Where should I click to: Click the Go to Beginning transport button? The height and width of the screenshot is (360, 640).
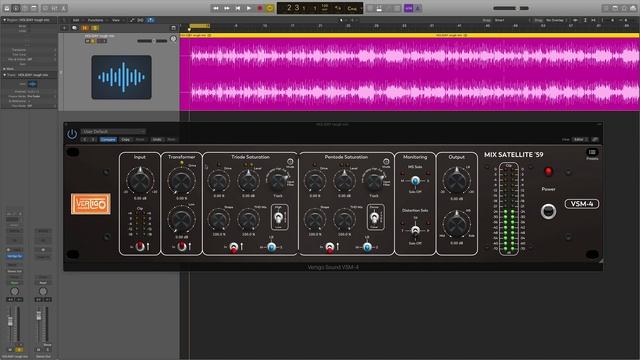click(238, 8)
